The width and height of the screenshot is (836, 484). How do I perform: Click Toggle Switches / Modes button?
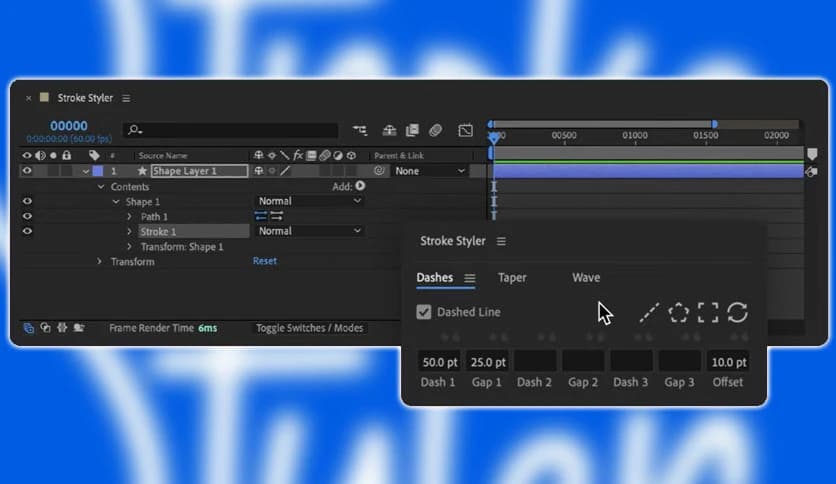[x=309, y=328]
